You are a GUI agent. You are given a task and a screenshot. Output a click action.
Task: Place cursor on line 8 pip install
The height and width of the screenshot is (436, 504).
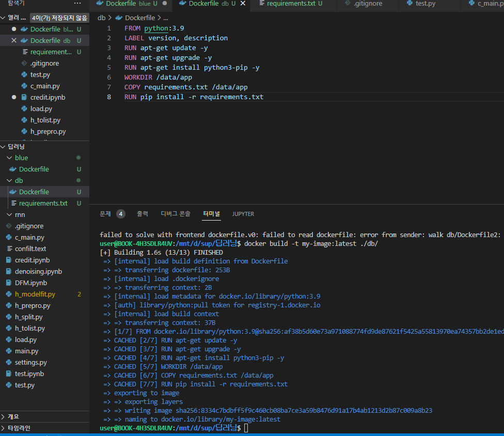[194, 97]
